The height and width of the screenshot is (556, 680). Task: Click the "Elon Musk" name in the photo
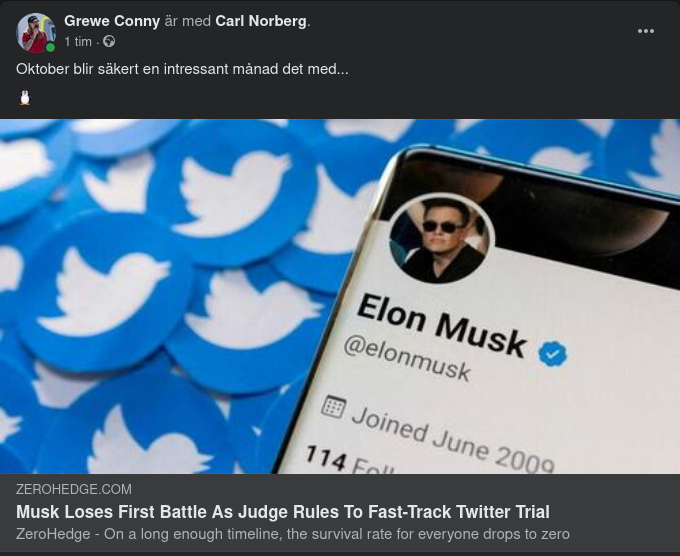click(x=441, y=323)
